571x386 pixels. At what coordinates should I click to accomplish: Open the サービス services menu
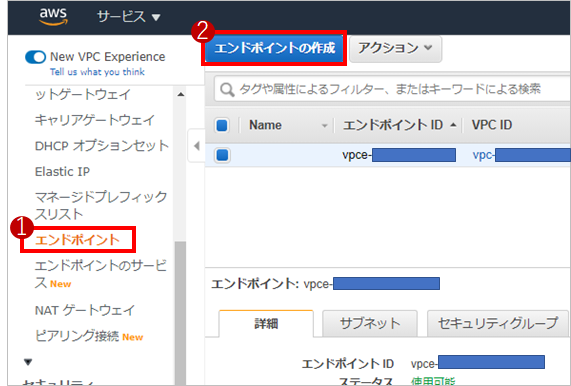click(x=129, y=17)
